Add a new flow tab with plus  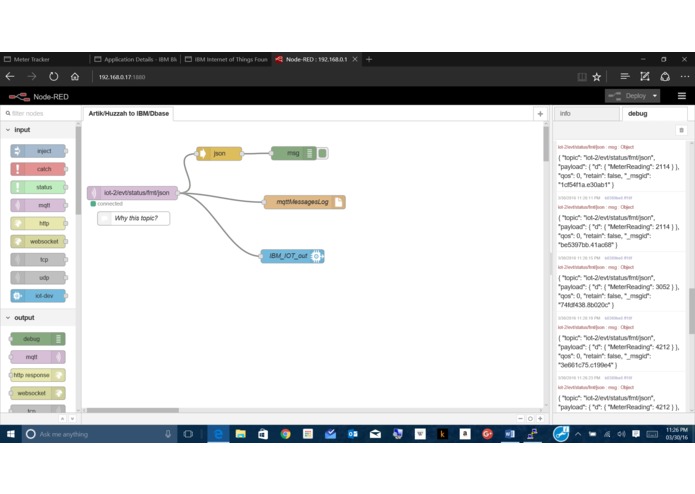pos(540,114)
